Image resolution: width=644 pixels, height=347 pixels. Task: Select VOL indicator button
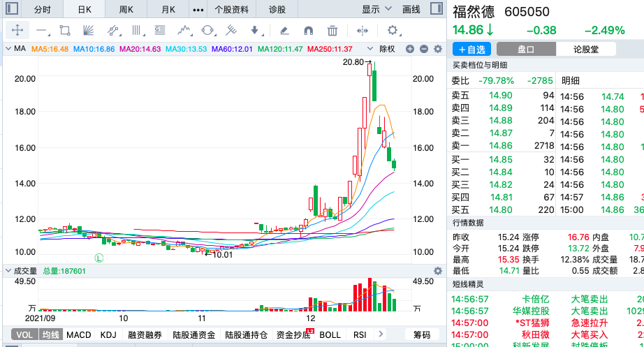click(24, 334)
